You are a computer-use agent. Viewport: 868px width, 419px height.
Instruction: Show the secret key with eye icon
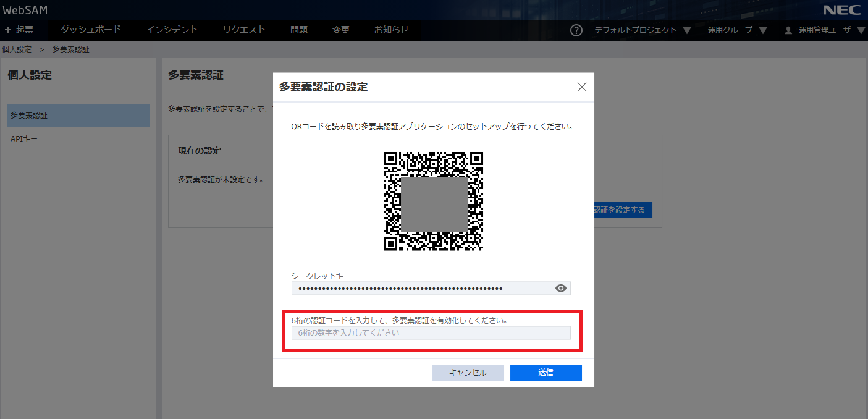pyautogui.click(x=561, y=288)
